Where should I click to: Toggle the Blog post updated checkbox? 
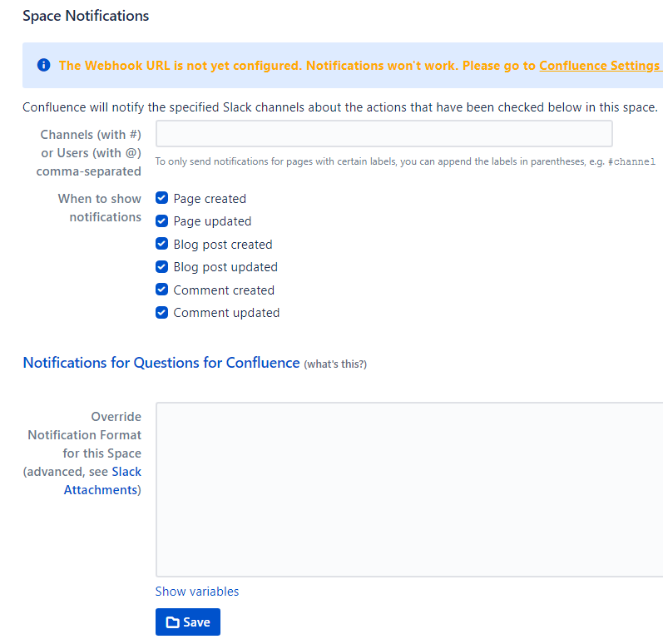[162, 267]
